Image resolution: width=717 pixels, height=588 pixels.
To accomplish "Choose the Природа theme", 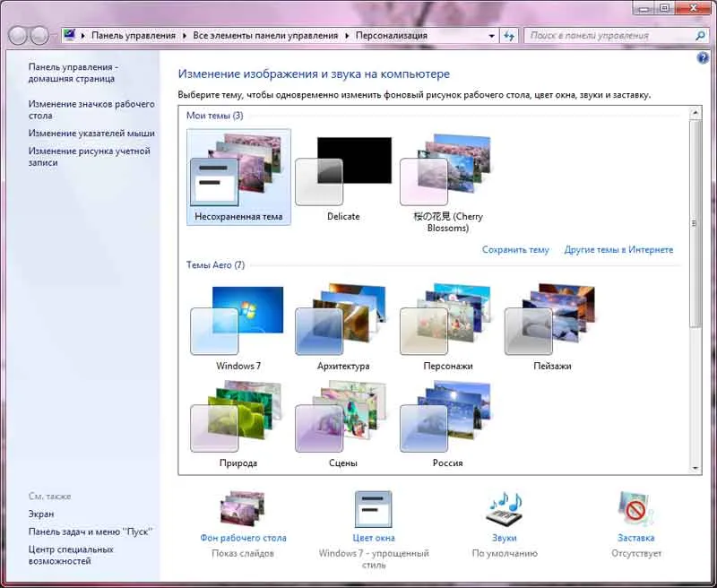I will coord(238,424).
